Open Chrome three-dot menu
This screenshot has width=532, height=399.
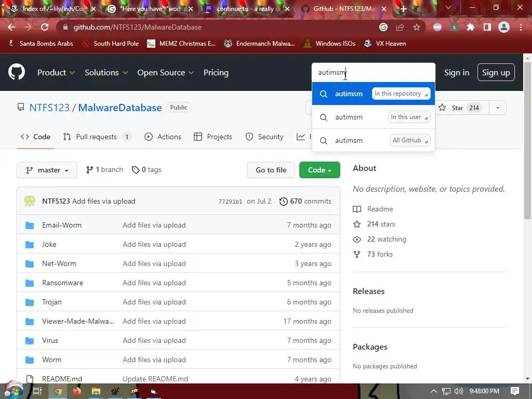pyautogui.click(x=521, y=27)
